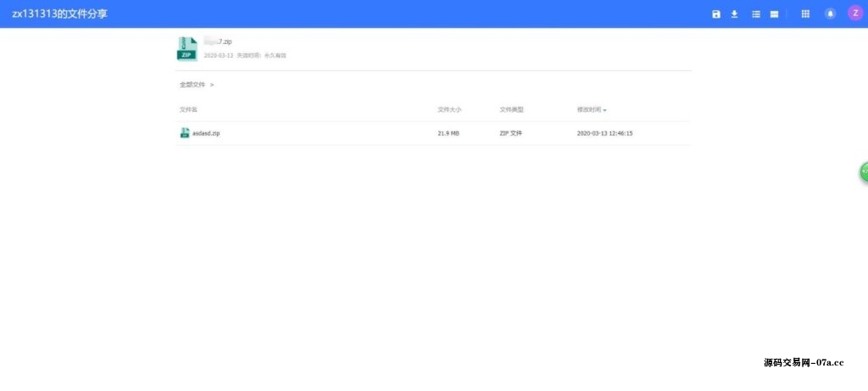This screenshot has height=391, width=868.
Task: Sort by 文件名 column header
Action: click(188, 109)
